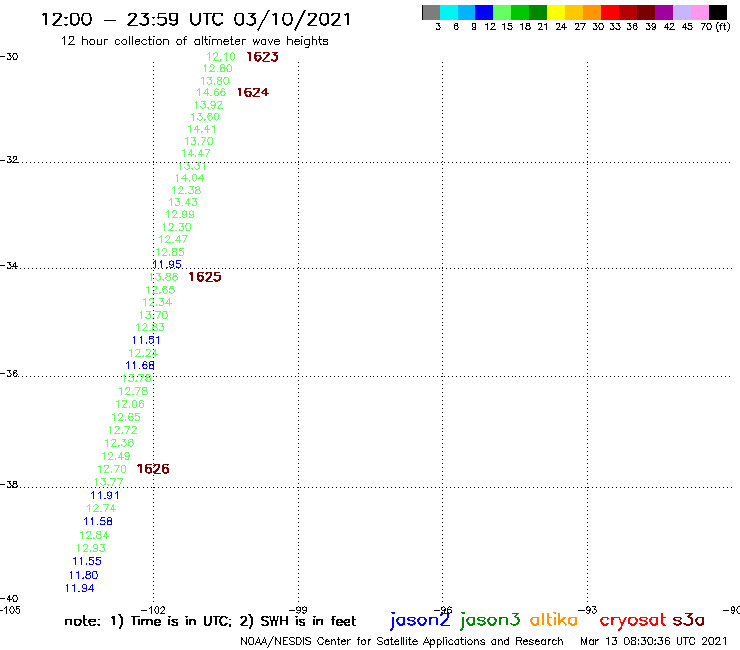Viewport: 740px width, 650px height.
Task: Click the 12.47 wave height value
Action: (x=173, y=239)
